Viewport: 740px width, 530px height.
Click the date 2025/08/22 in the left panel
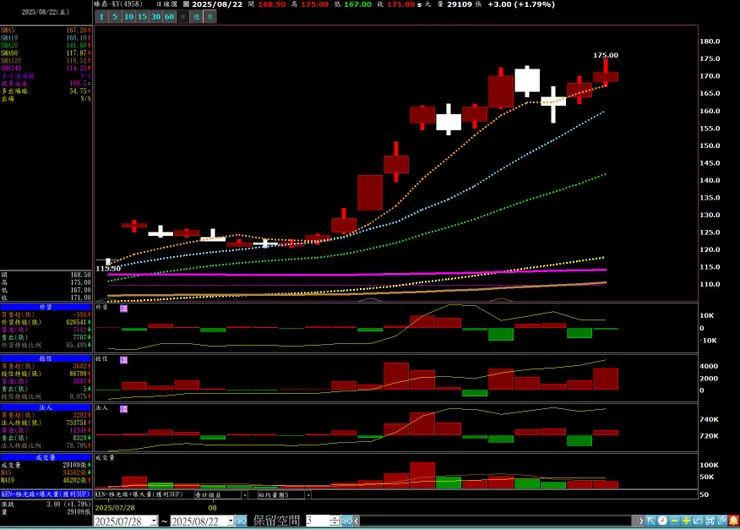point(45,12)
